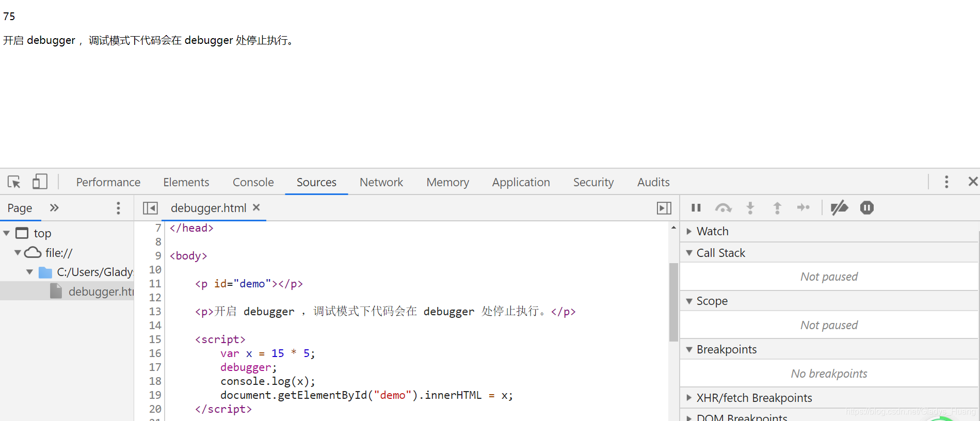The height and width of the screenshot is (421, 980).
Task: Select the debugger.html editor tab
Action: point(208,208)
